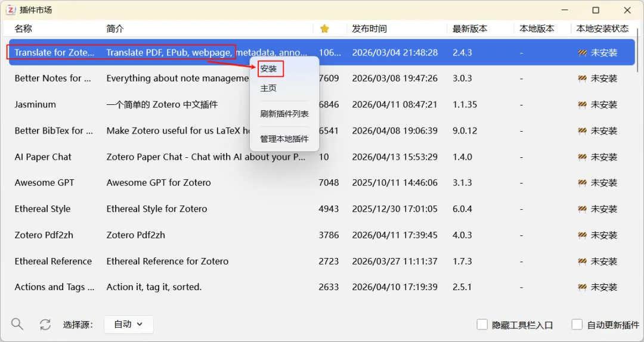Click the star count 7048
This screenshot has height=342, width=644.
click(329, 183)
